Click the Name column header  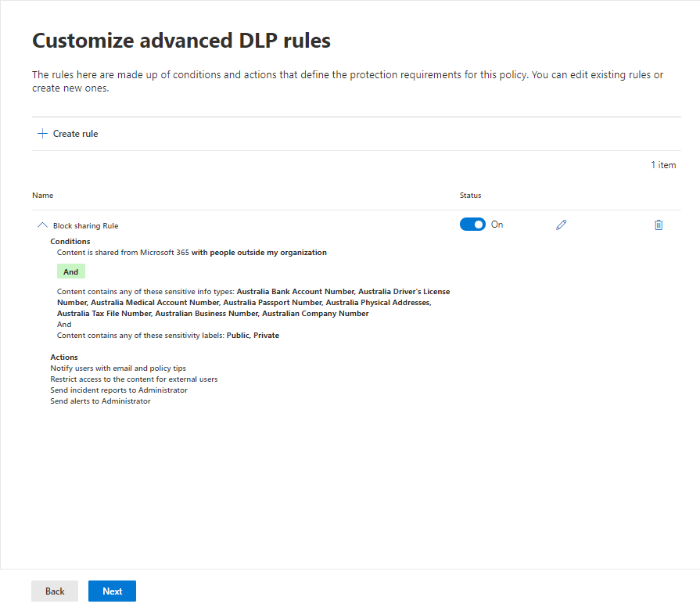click(x=43, y=196)
